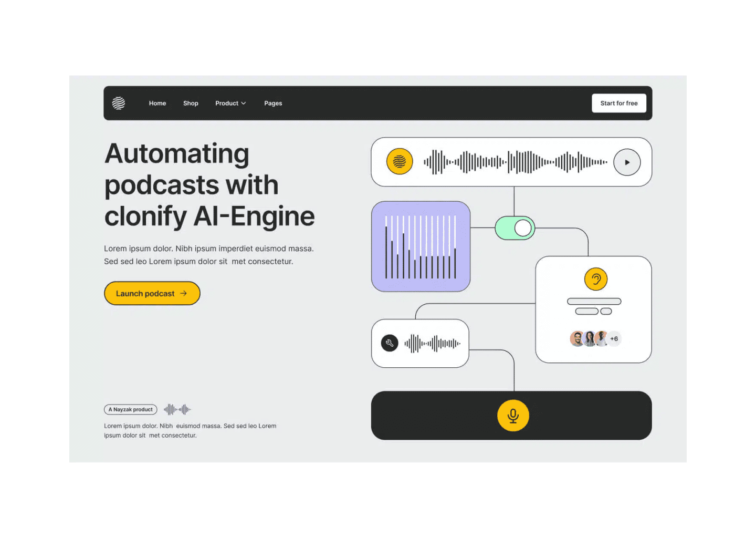
Task: Tap the yellow microphone record button
Action: click(513, 416)
